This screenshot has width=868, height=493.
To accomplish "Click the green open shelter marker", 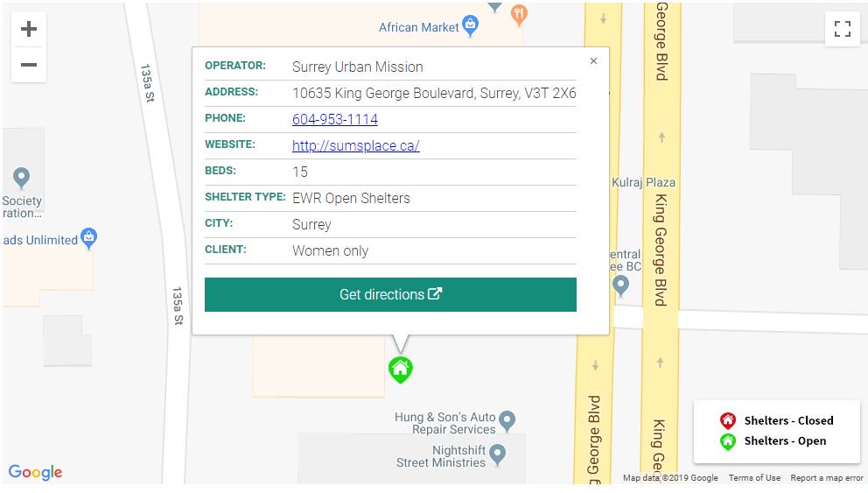I will point(400,370).
